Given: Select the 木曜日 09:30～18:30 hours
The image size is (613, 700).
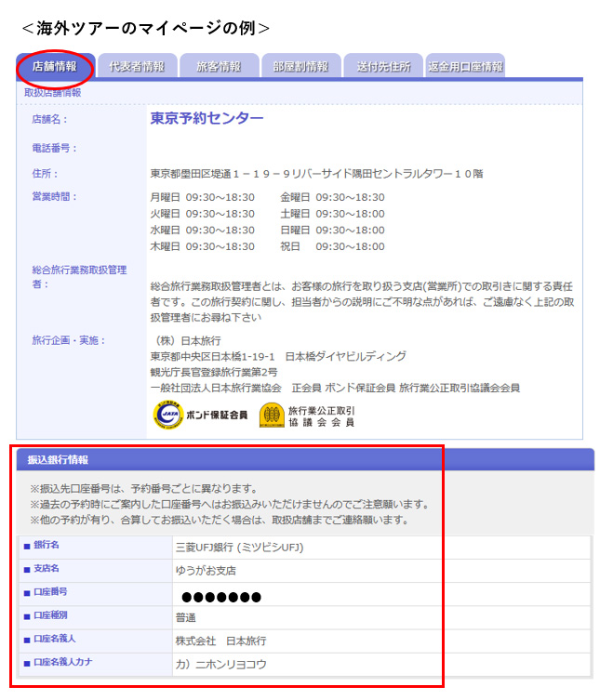Looking at the screenshot, I should click(x=203, y=247).
